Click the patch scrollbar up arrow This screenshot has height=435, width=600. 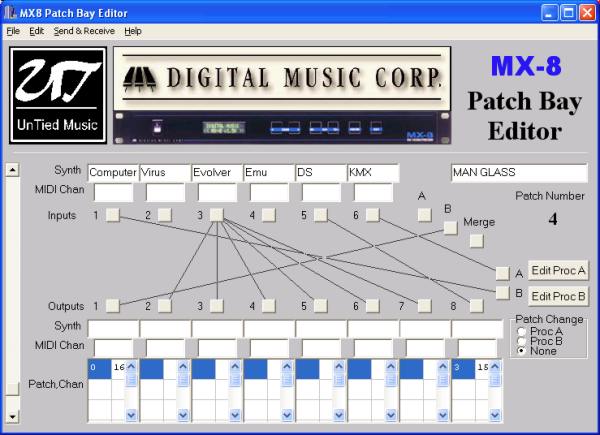coord(12,169)
